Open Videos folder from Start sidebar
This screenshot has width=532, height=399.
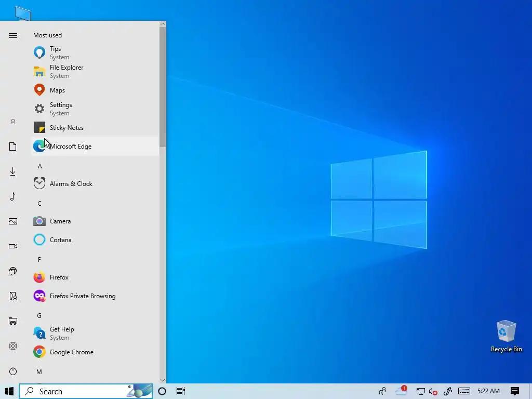13,246
